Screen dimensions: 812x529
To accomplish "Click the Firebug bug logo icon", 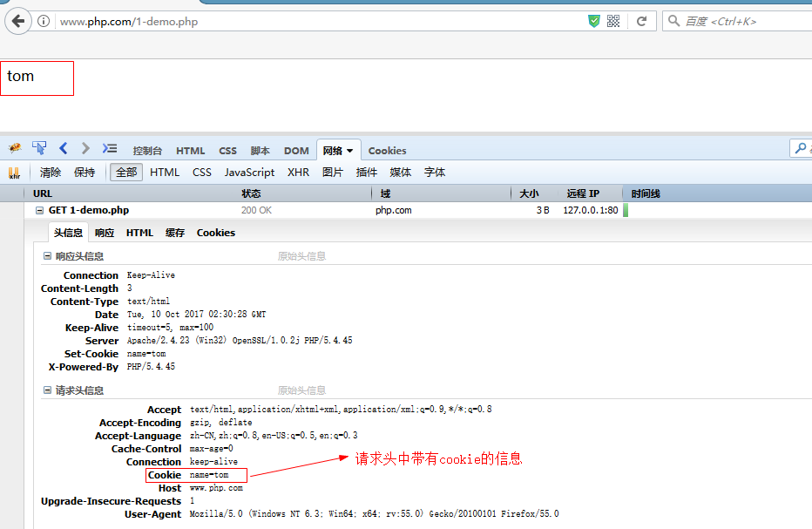I will pyautogui.click(x=15, y=149).
